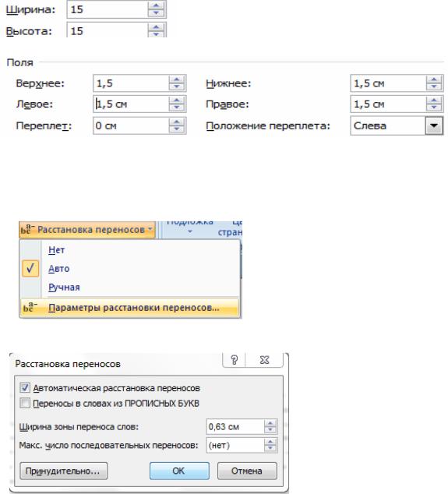
Task: Close the Расстановка переносов dialog
Action: pos(265,360)
